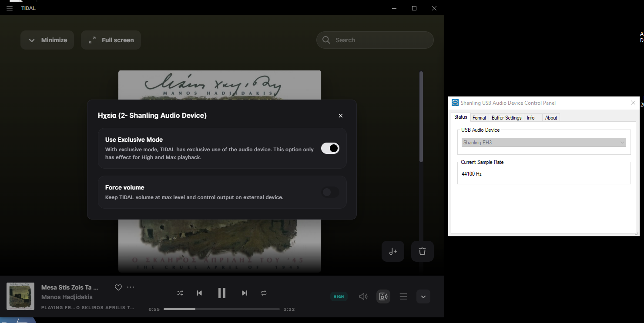Pause the current song
The width and height of the screenshot is (644, 323).
tap(222, 293)
